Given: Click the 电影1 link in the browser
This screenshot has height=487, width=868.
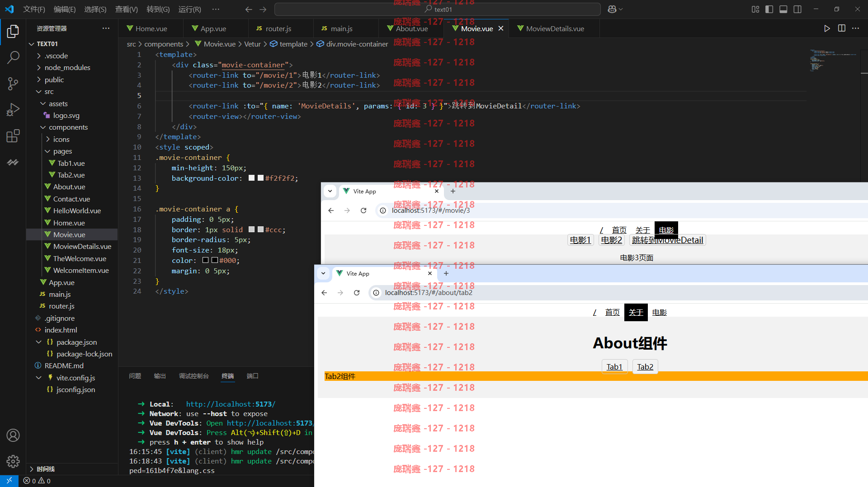Looking at the screenshot, I should 580,240.
